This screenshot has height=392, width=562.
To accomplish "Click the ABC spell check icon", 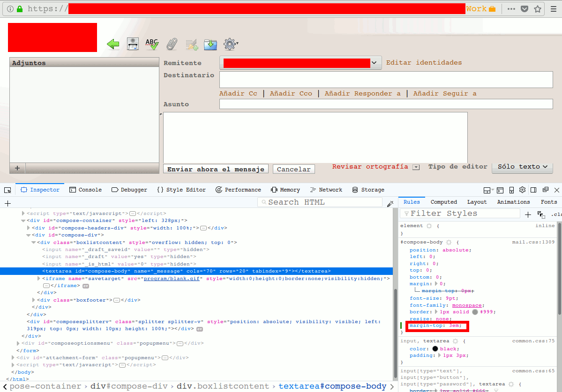I will point(152,44).
